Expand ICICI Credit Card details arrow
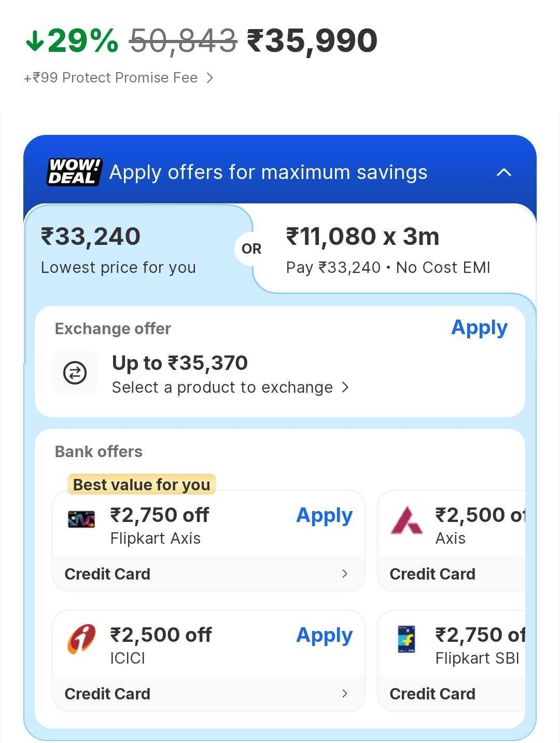The width and height of the screenshot is (560, 743). tap(345, 694)
